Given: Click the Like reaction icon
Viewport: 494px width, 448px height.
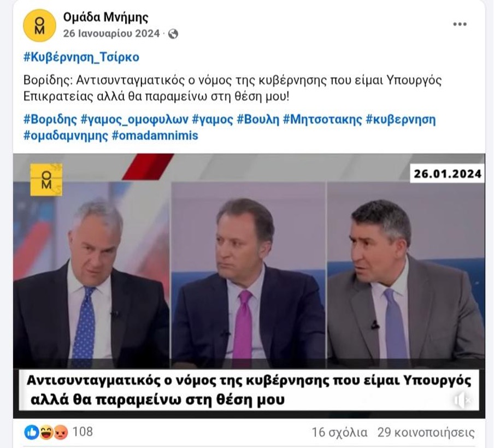Looking at the screenshot, I should pyautogui.click(x=32, y=432).
